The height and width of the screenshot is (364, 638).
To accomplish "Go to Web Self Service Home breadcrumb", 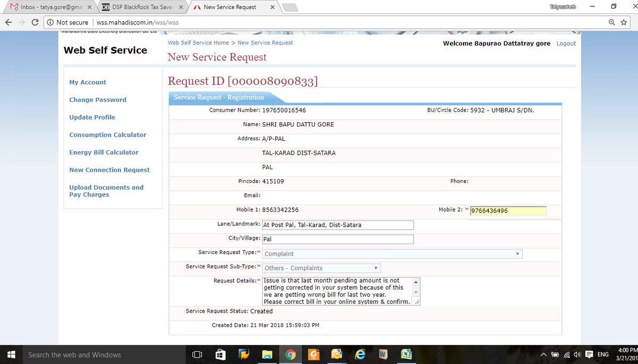I will (198, 43).
